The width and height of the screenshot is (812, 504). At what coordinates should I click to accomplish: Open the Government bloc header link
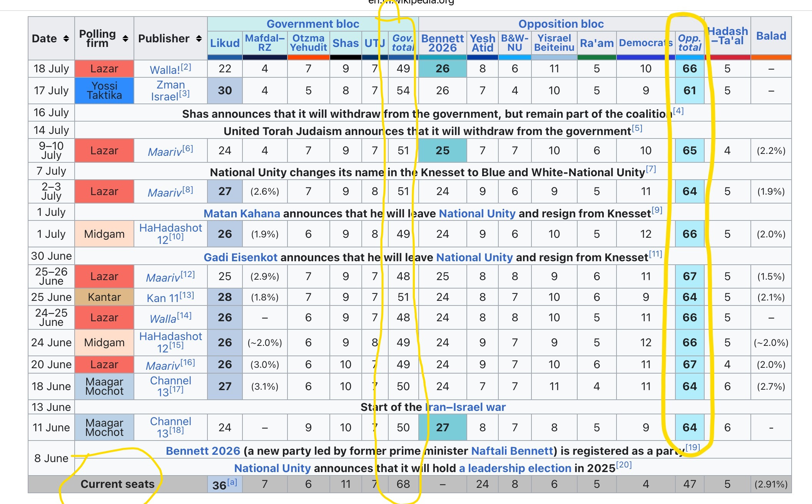pos(312,24)
